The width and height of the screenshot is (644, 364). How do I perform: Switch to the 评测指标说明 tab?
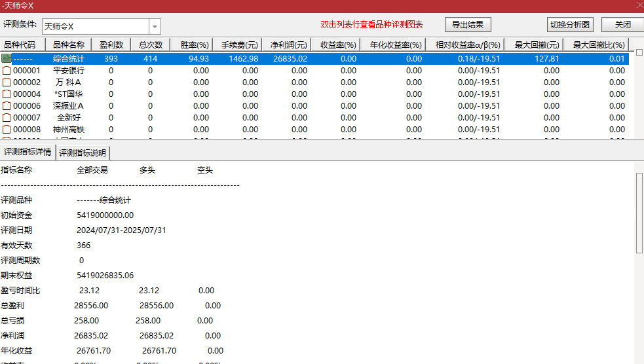(83, 153)
